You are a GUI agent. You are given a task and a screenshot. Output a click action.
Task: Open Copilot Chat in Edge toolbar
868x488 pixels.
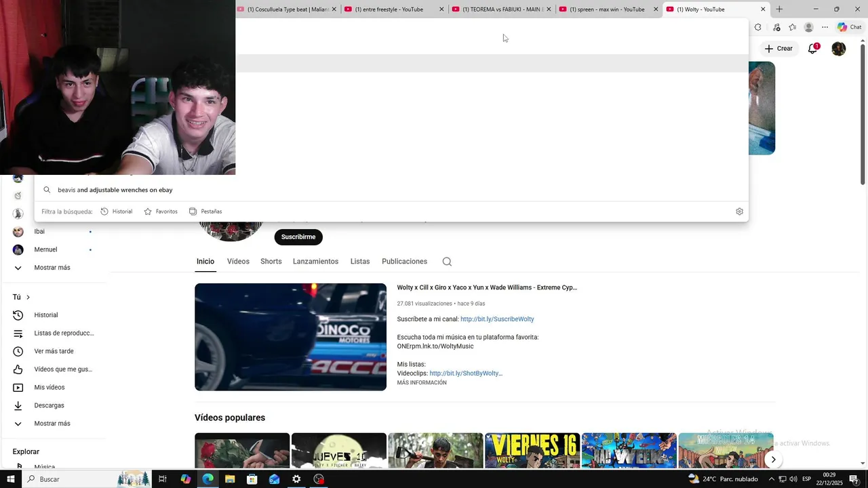click(849, 28)
